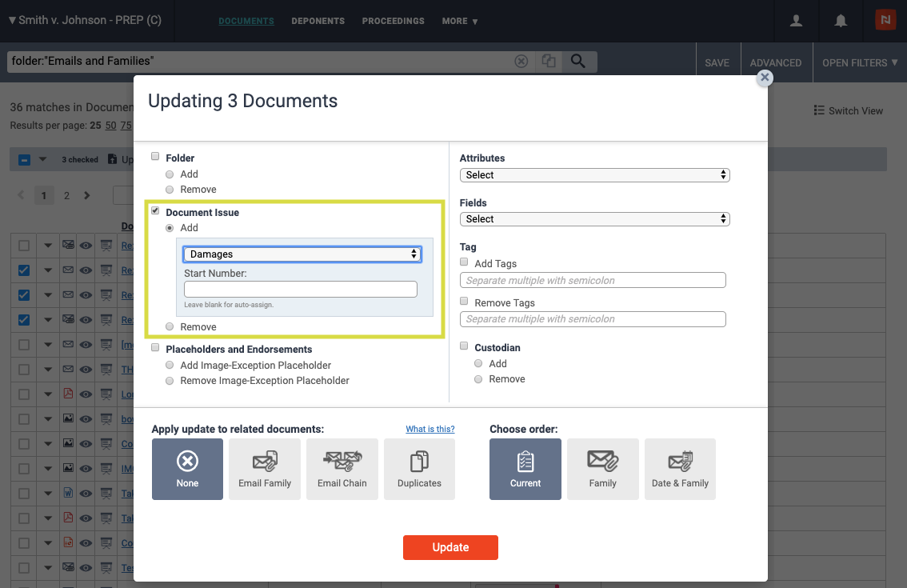Toggle eye icon on the last document row
907x588 pixels.
tap(86, 568)
